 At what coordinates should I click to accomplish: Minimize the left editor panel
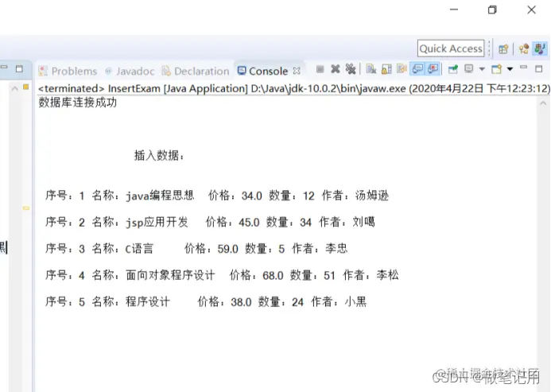[x=4, y=67]
